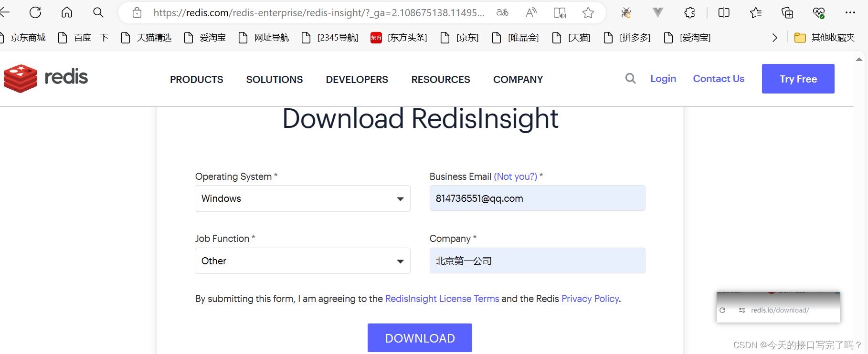
Task: Open the Privacy Policy link
Action: (590, 299)
